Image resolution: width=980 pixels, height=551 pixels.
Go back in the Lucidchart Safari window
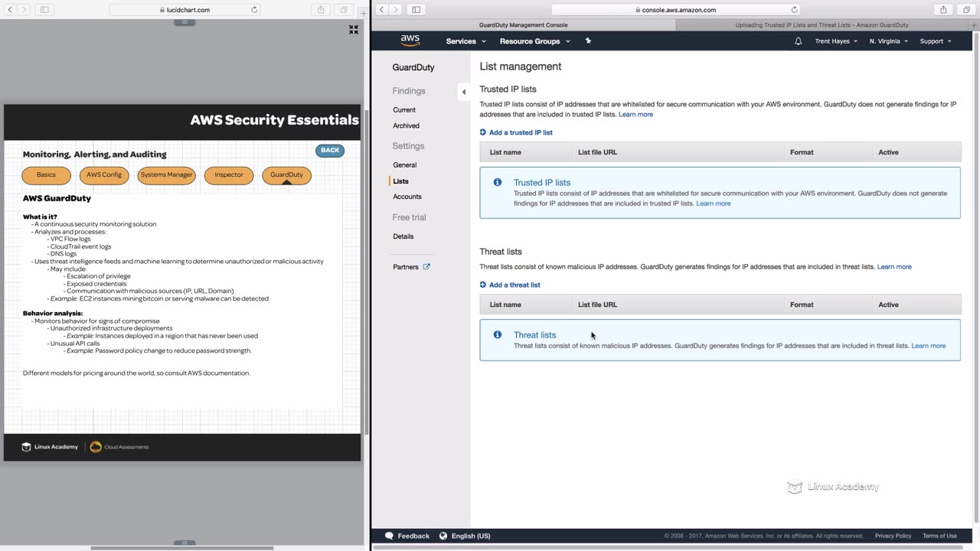[11, 10]
